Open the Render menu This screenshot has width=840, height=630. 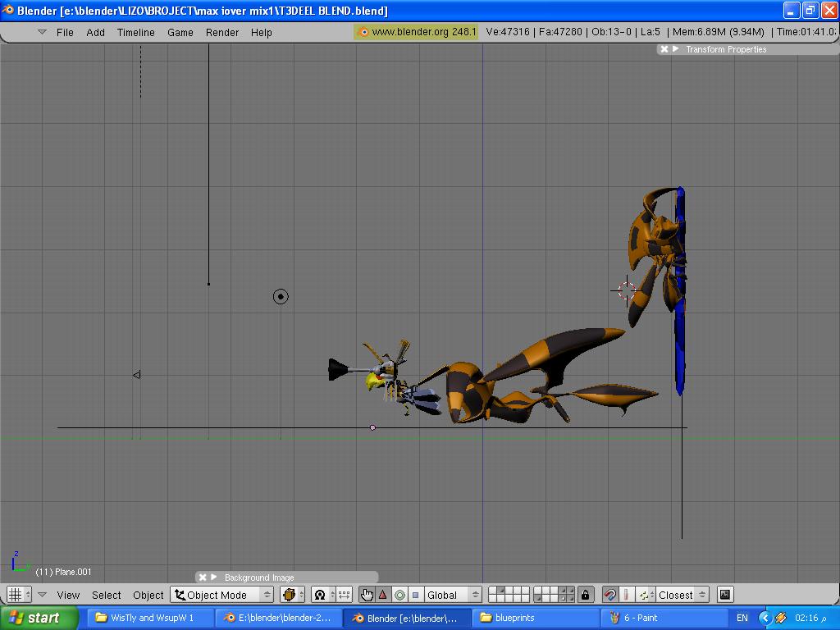221,32
